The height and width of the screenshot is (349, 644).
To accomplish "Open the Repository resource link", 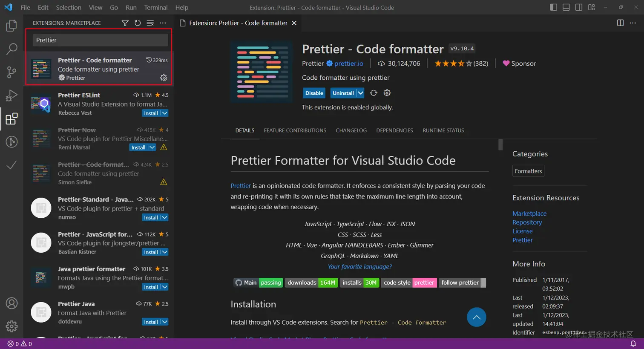I will 527,222.
